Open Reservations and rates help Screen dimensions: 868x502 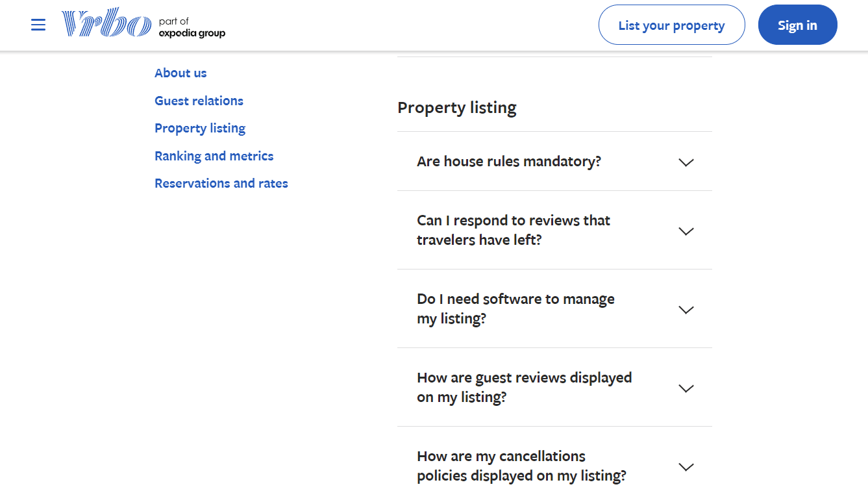(x=221, y=183)
